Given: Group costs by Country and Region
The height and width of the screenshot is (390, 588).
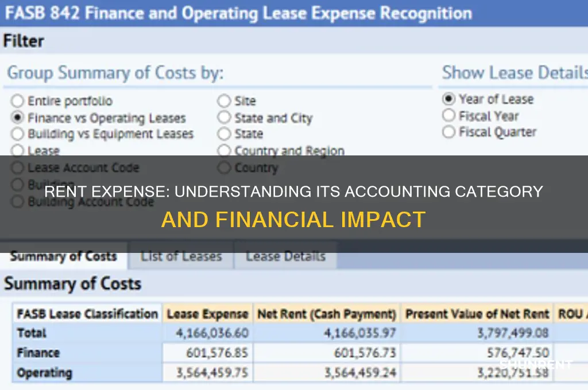Looking at the screenshot, I should click(224, 151).
